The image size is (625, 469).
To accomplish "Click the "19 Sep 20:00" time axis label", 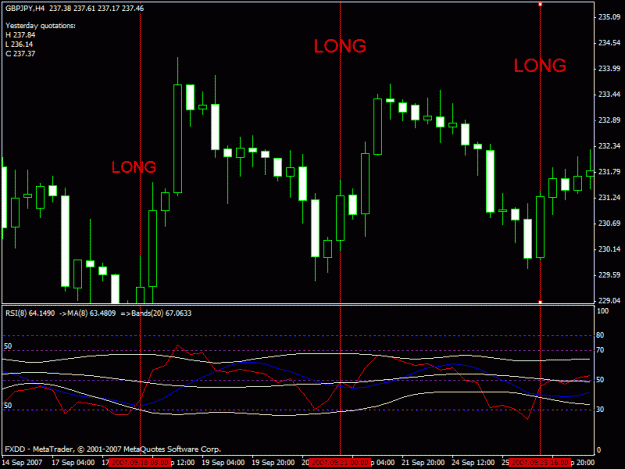I will (273, 463).
